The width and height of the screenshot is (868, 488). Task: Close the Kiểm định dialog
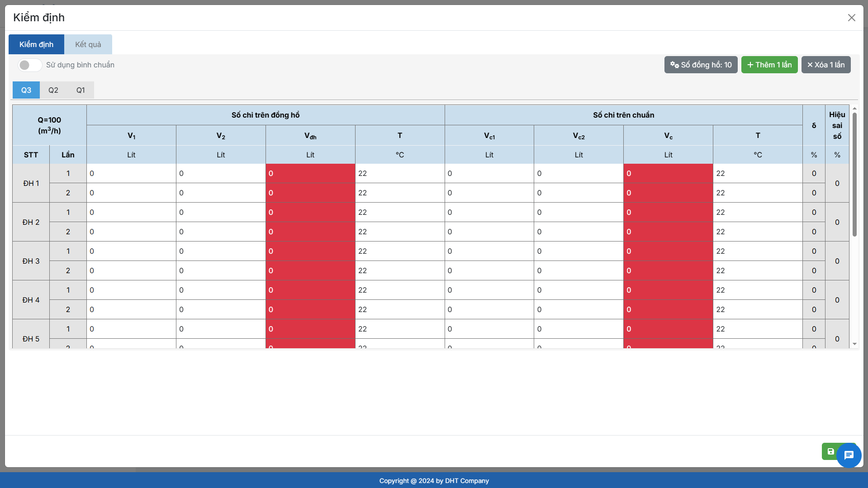852,18
